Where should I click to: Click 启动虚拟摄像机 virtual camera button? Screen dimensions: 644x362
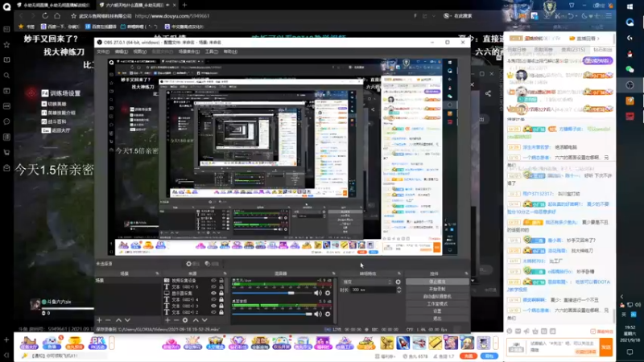click(x=437, y=296)
